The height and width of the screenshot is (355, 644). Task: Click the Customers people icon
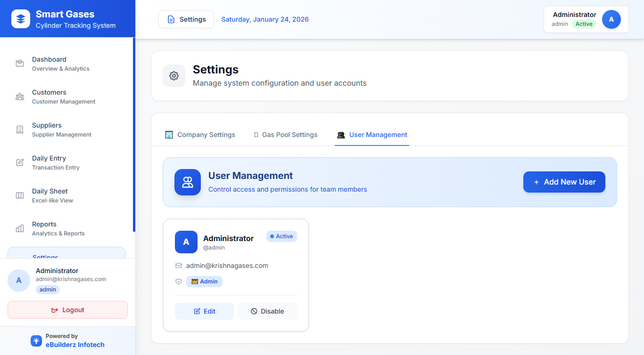(x=20, y=97)
